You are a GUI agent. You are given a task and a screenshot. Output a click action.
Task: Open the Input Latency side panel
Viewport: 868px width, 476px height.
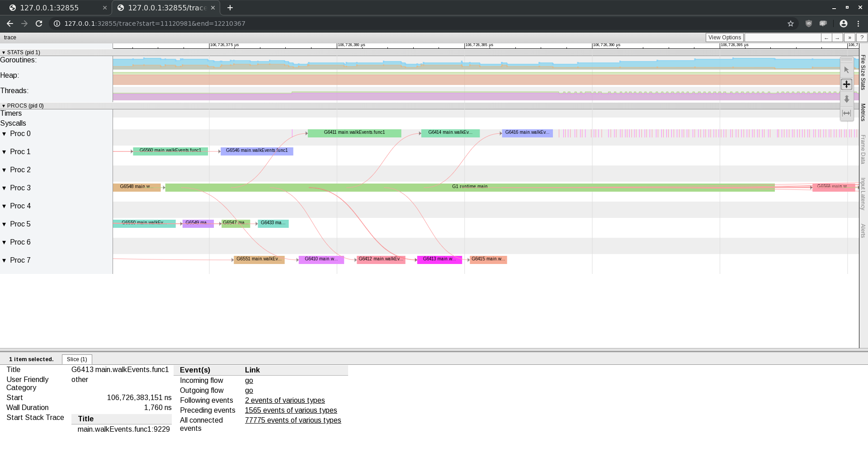pos(863,194)
